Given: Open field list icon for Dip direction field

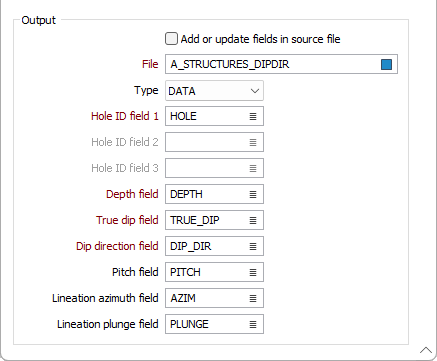Looking at the screenshot, I should click(x=253, y=246).
